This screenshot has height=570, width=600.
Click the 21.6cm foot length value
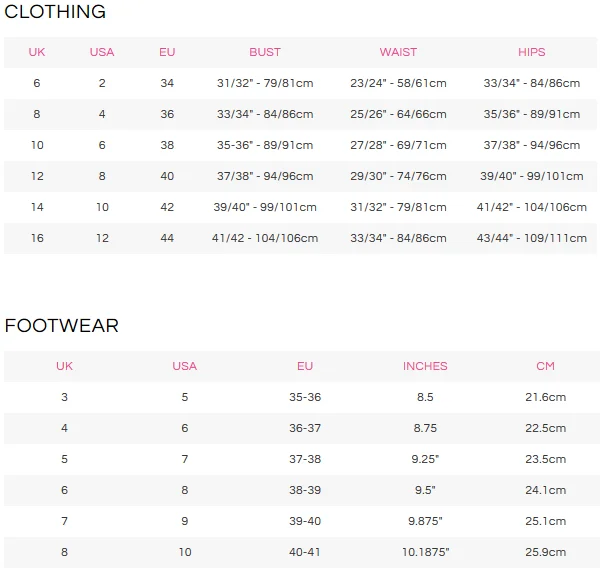[x=545, y=397]
